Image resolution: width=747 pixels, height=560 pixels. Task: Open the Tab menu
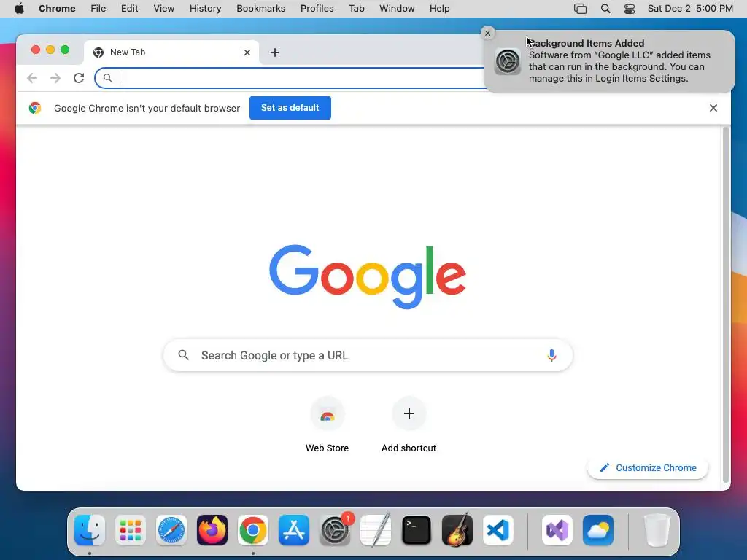[x=356, y=9]
